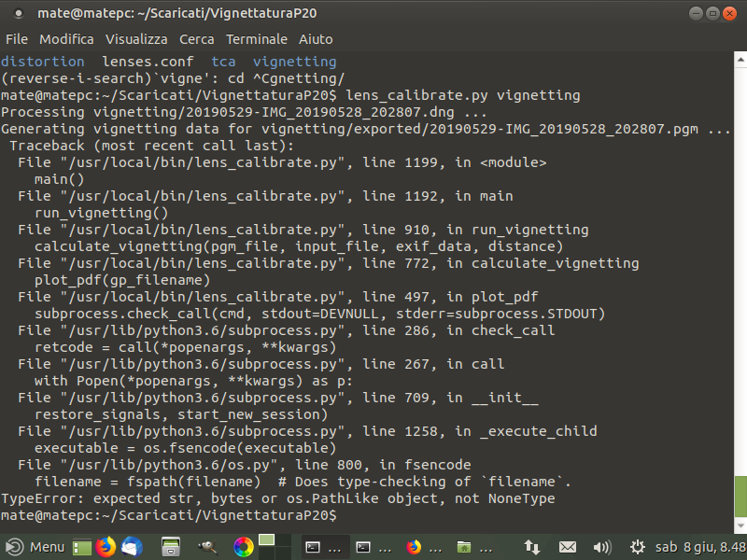Click the terminal window icon in title bar

[x=18, y=13]
